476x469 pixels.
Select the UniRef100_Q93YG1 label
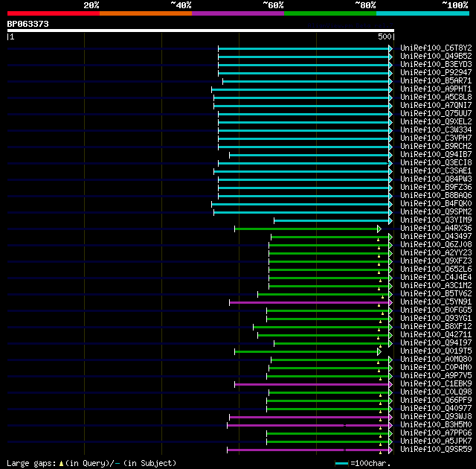436,319
